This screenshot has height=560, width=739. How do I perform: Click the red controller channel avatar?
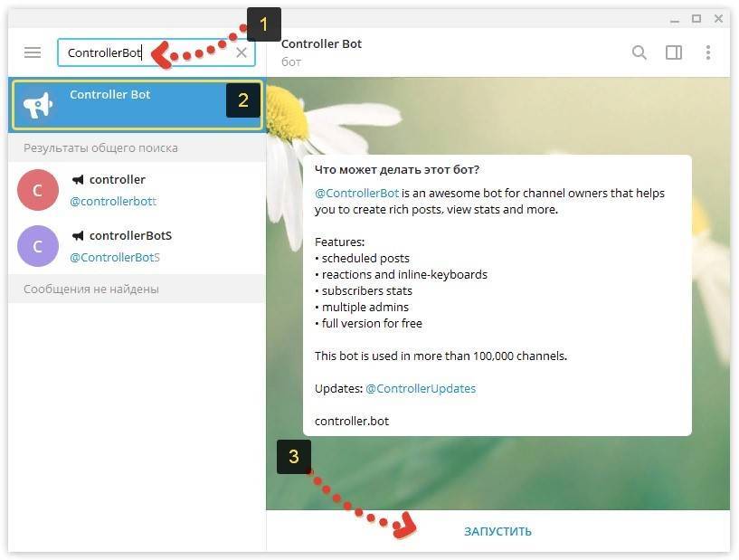38,190
